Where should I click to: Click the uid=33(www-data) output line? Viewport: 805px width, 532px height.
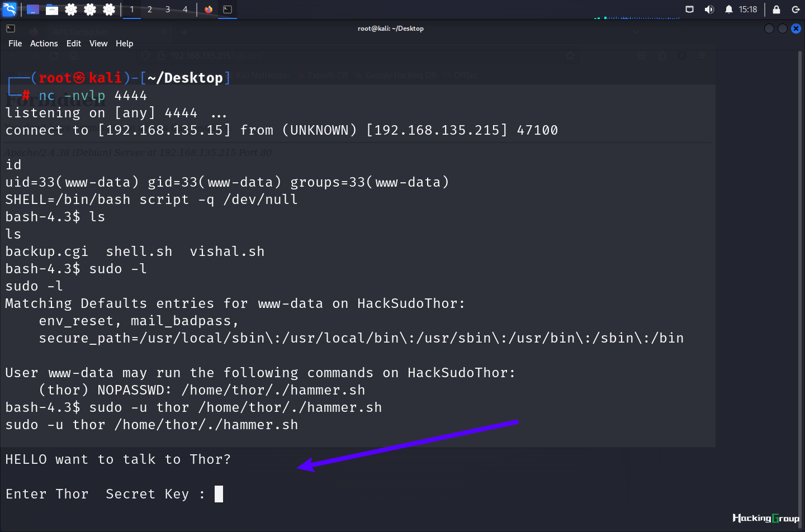click(x=227, y=182)
